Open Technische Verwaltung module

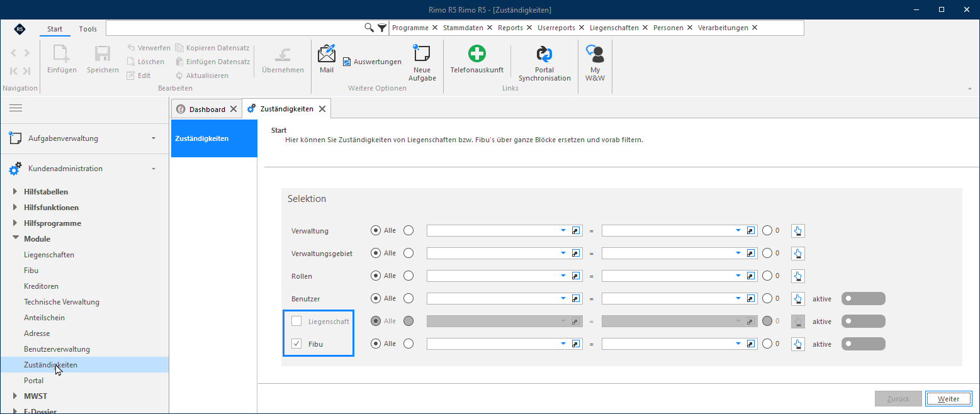[x=62, y=302]
